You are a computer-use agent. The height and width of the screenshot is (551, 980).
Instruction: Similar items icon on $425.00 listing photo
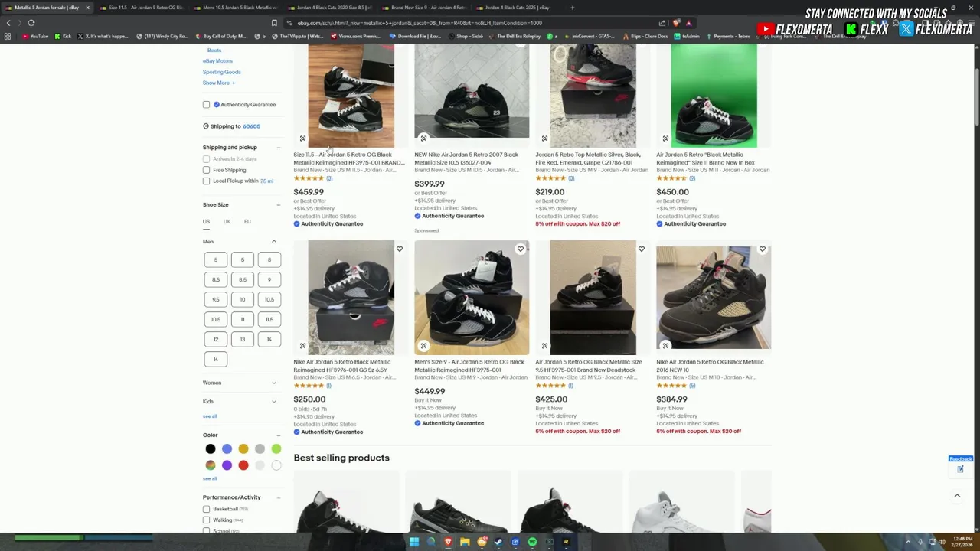(544, 346)
